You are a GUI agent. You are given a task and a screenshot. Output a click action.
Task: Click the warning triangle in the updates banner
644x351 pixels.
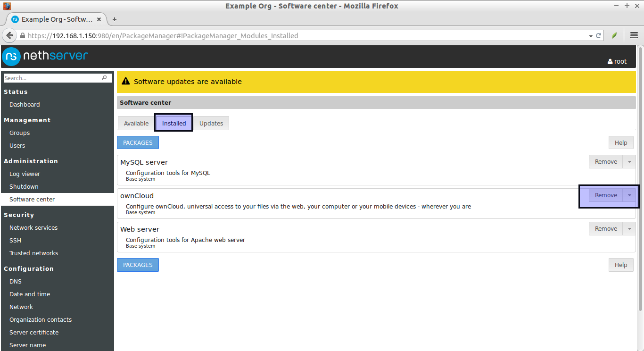125,81
